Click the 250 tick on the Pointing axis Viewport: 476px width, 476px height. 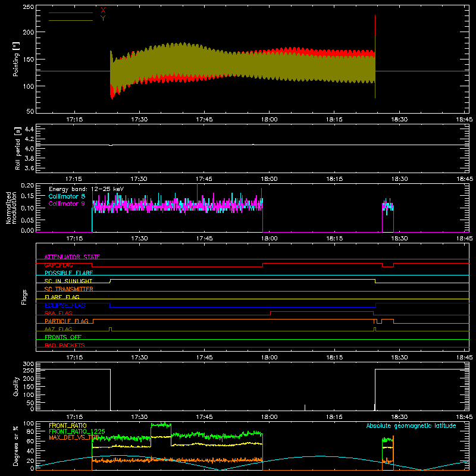pos(29,7)
